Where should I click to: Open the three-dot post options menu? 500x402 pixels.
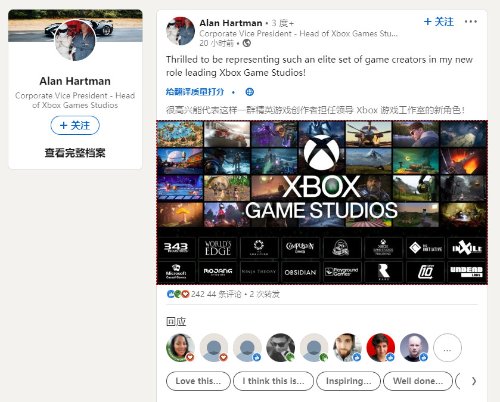471,22
